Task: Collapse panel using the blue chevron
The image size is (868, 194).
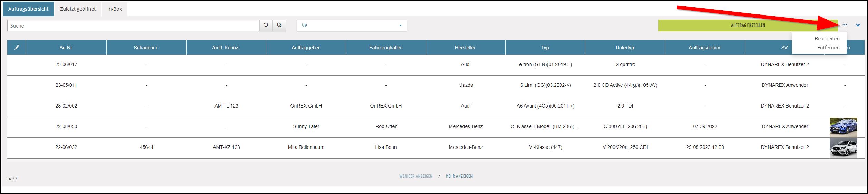Action: coord(858,25)
